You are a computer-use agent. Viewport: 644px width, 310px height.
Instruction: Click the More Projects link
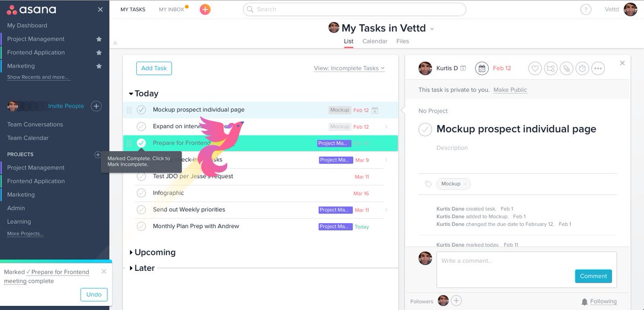click(25, 234)
